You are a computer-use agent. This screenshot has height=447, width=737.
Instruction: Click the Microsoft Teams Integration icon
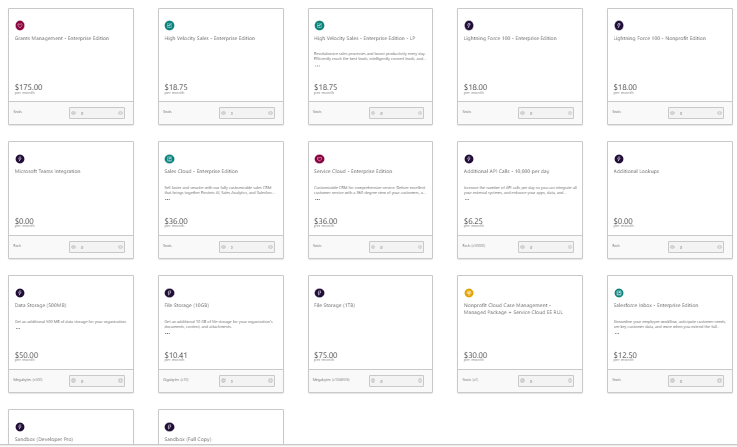pyautogui.click(x=20, y=158)
